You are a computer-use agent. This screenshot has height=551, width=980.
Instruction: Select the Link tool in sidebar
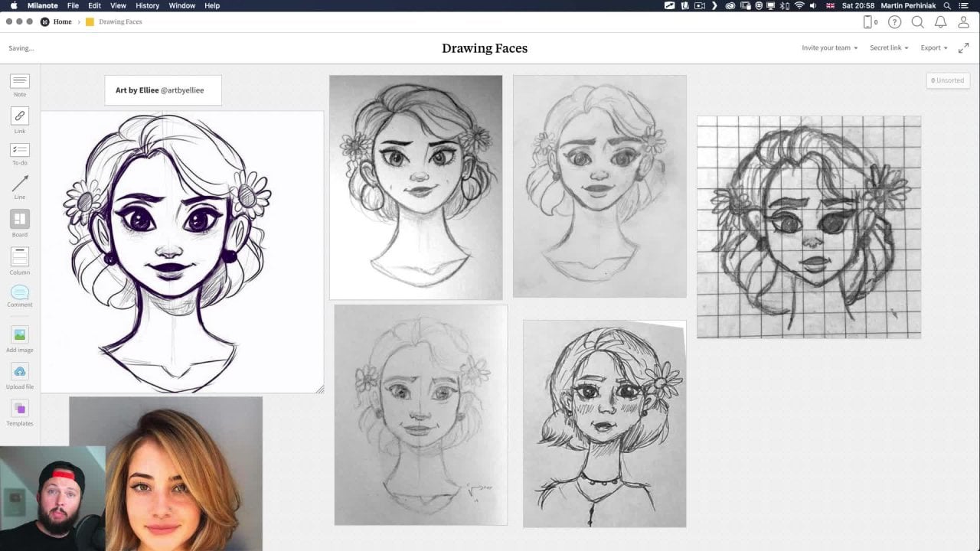coord(20,116)
